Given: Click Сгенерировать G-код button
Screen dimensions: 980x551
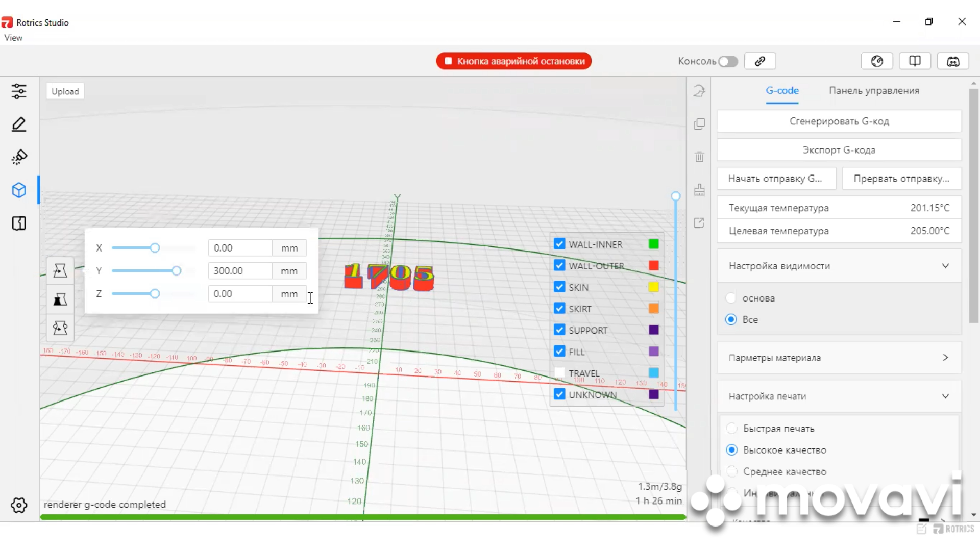Looking at the screenshot, I should coord(839,121).
